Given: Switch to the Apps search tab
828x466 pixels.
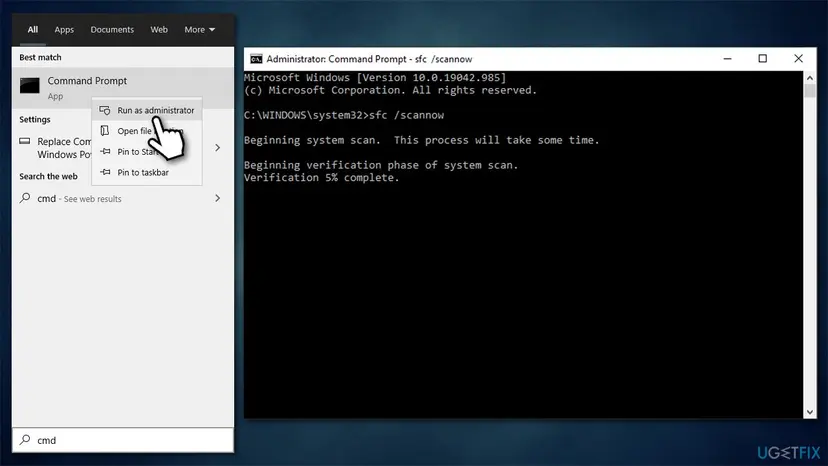Looking at the screenshot, I should click(x=64, y=30).
